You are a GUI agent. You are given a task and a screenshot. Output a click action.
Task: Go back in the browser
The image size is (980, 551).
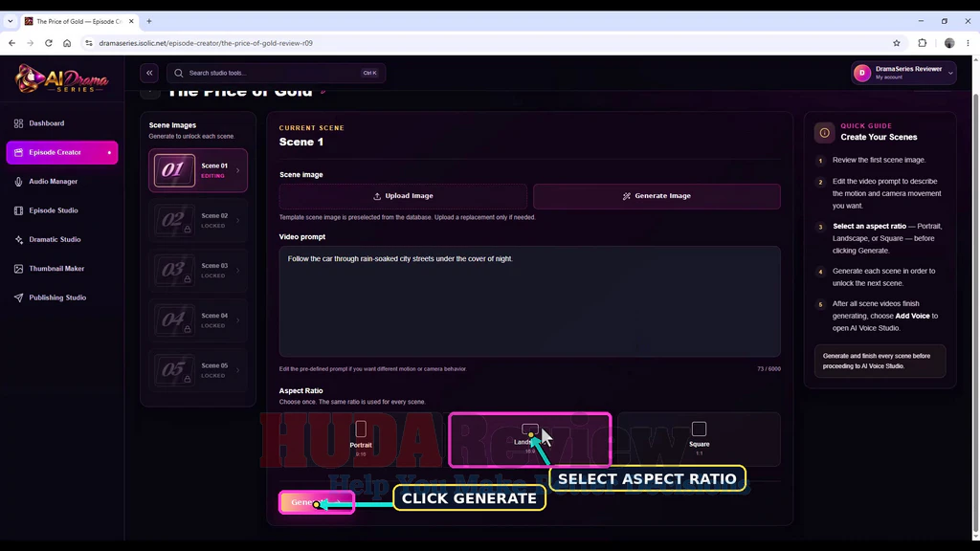point(11,43)
